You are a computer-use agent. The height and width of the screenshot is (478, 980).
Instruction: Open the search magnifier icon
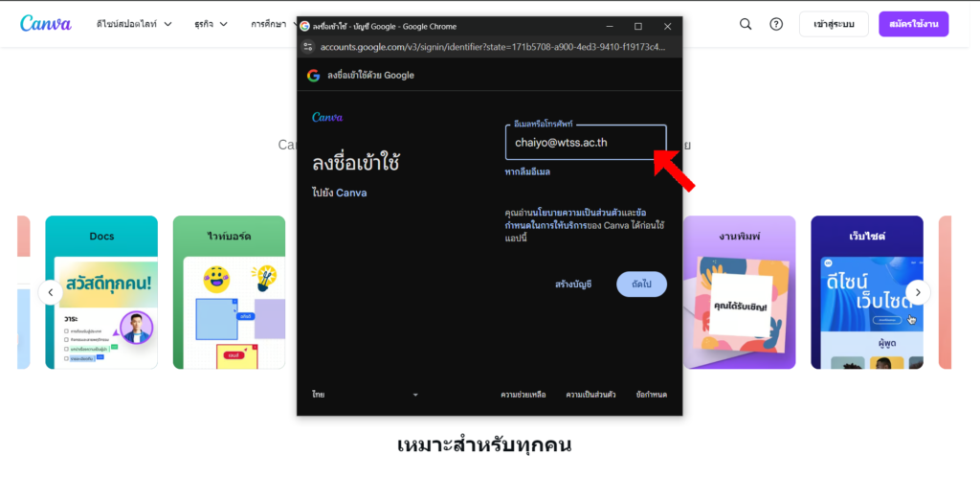[x=745, y=24]
